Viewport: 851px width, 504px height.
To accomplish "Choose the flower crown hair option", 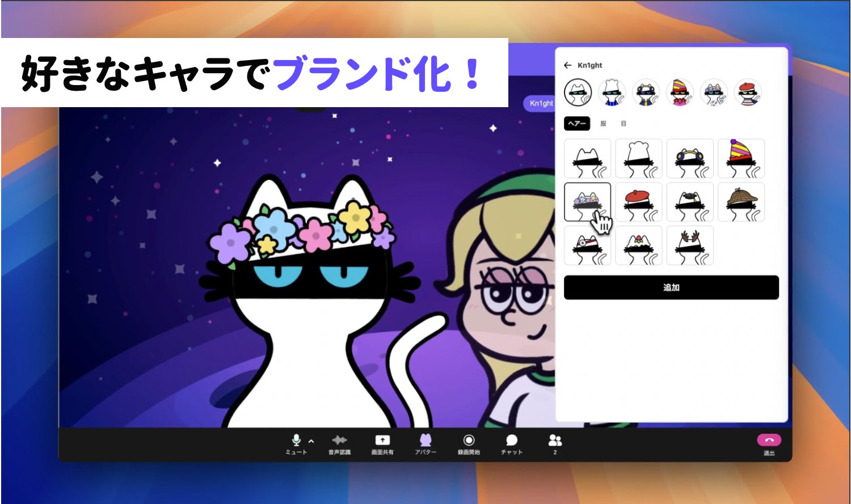I will click(x=588, y=202).
